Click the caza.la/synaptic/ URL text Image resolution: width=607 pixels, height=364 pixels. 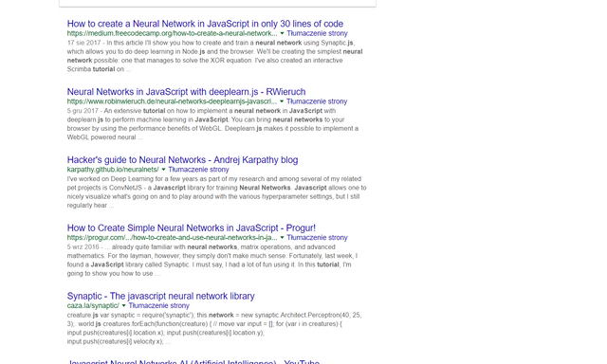[x=93, y=305]
